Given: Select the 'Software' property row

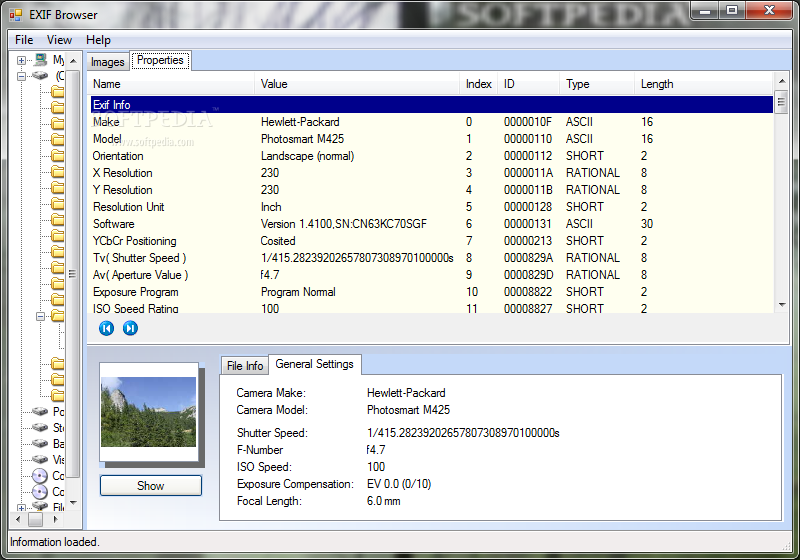Looking at the screenshot, I should click(432, 224).
